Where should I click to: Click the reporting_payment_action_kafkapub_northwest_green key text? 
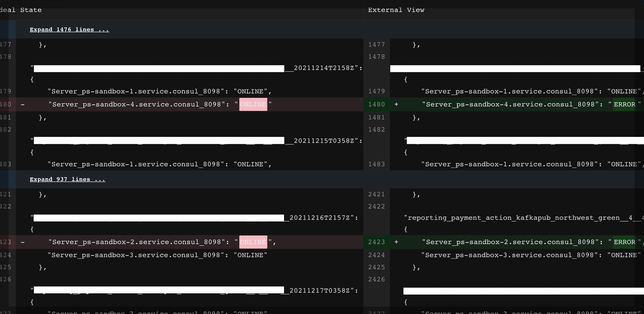(x=512, y=218)
